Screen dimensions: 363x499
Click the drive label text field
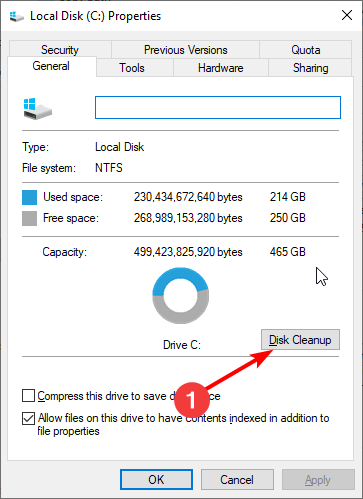click(x=218, y=107)
